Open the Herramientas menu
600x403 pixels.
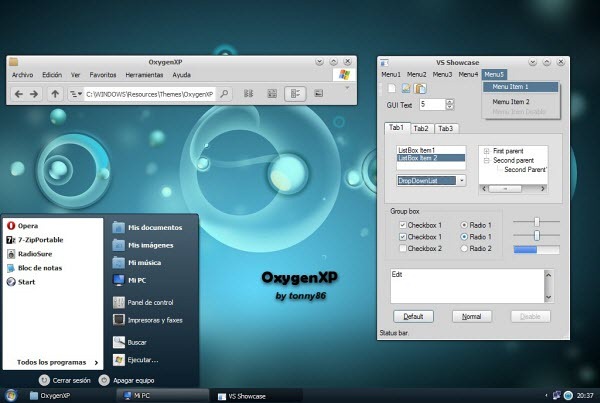[x=144, y=75]
